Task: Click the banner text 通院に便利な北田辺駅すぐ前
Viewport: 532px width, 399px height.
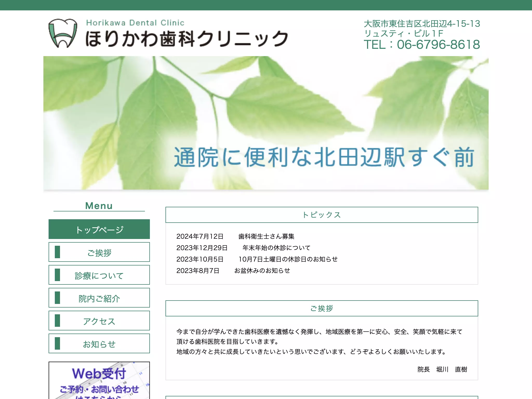Action: point(324,157)
